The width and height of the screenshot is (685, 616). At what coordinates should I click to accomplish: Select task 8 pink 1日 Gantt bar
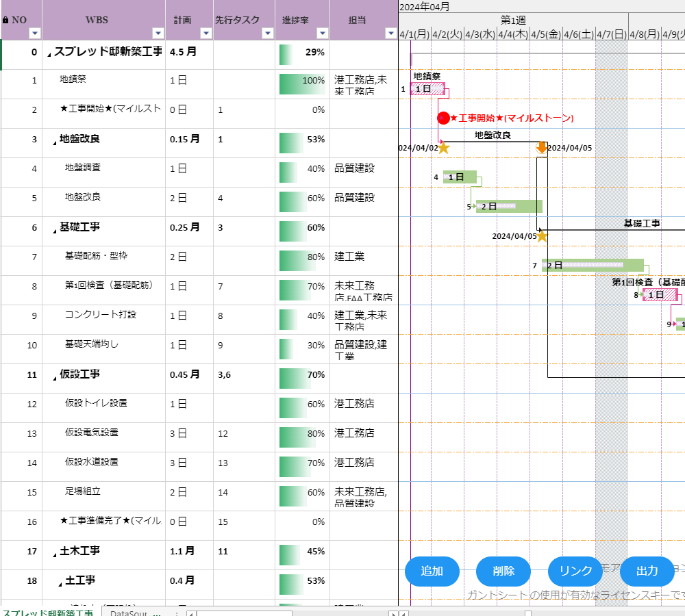(x=660, y=295)
